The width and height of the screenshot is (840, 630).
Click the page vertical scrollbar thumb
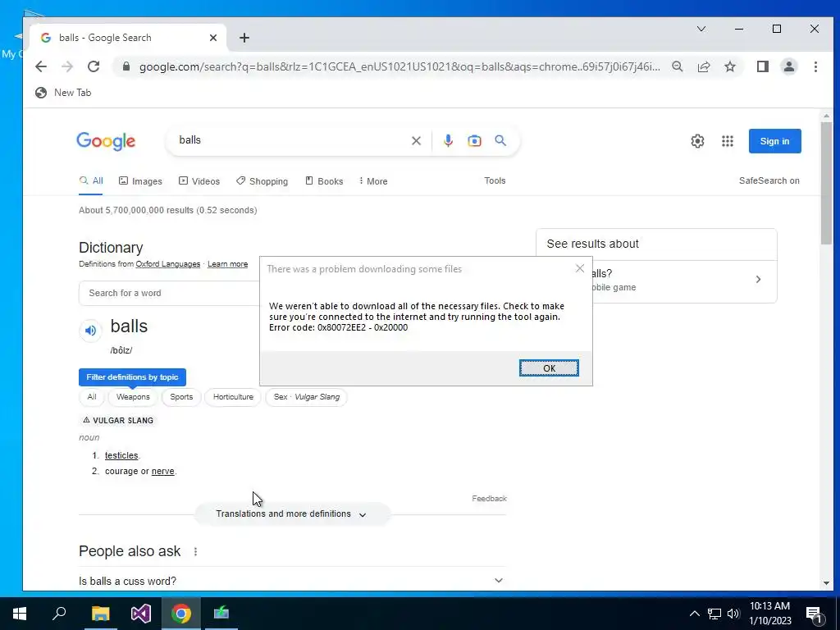click(826, 183)
